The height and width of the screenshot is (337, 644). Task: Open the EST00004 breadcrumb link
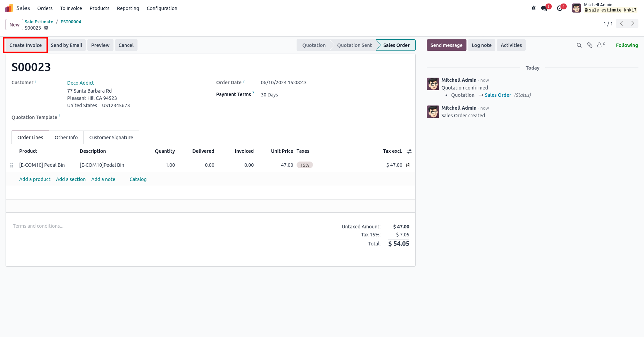click(71, 22)
